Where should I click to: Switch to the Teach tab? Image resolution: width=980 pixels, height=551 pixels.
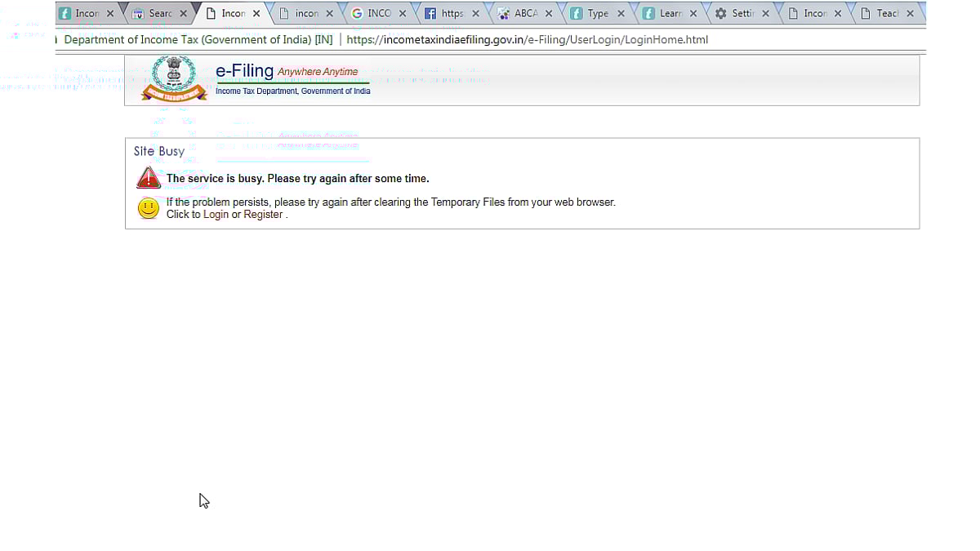[x=887, y=14]
